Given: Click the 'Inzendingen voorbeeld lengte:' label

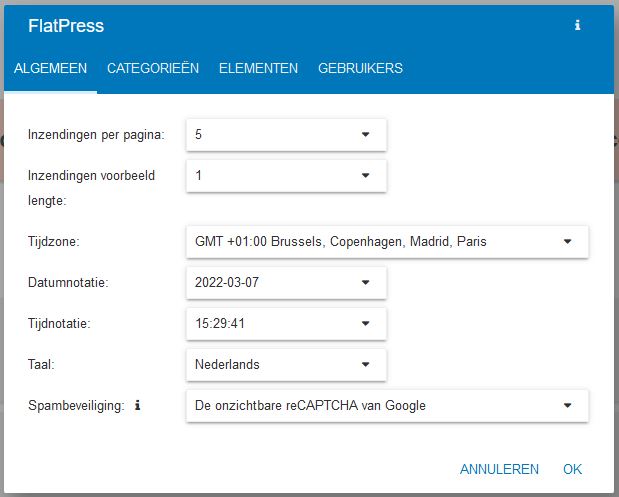Looking at the screenshot, I should coord(91,188).
